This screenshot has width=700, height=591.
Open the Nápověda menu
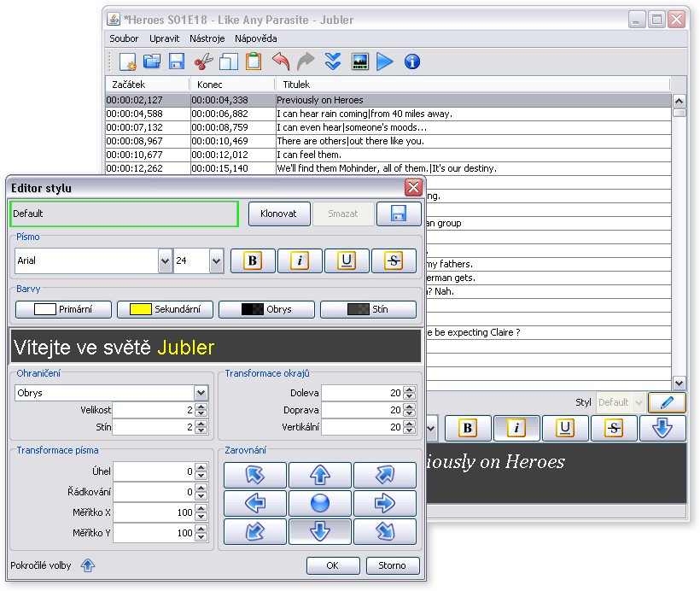pos(256,38)
